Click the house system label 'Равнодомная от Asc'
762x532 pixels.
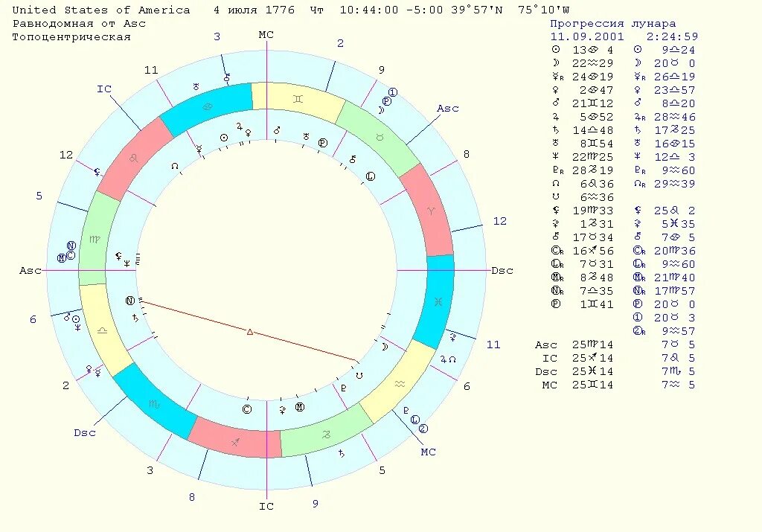(79, 23)
